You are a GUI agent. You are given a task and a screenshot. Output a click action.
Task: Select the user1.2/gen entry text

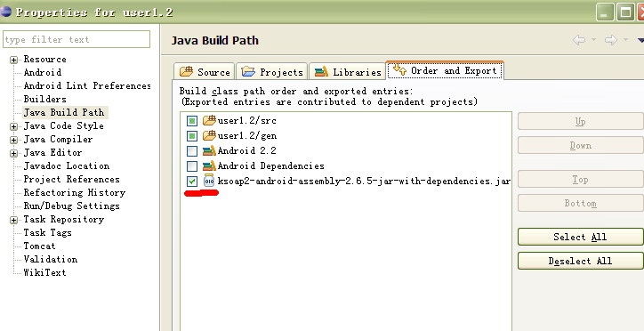(247, 135)
